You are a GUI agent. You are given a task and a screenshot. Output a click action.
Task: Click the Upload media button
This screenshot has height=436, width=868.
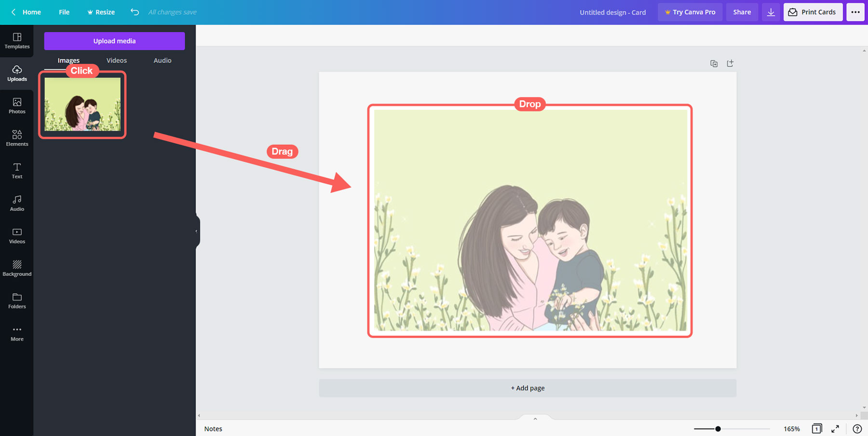tap(114, 41)
